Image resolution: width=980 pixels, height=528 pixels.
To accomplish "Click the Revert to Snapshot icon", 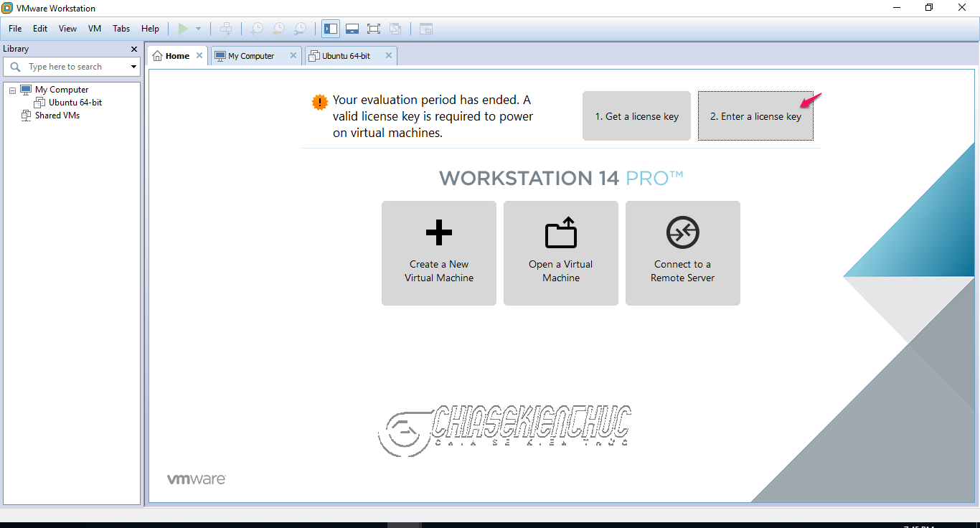I will point(278,29).
